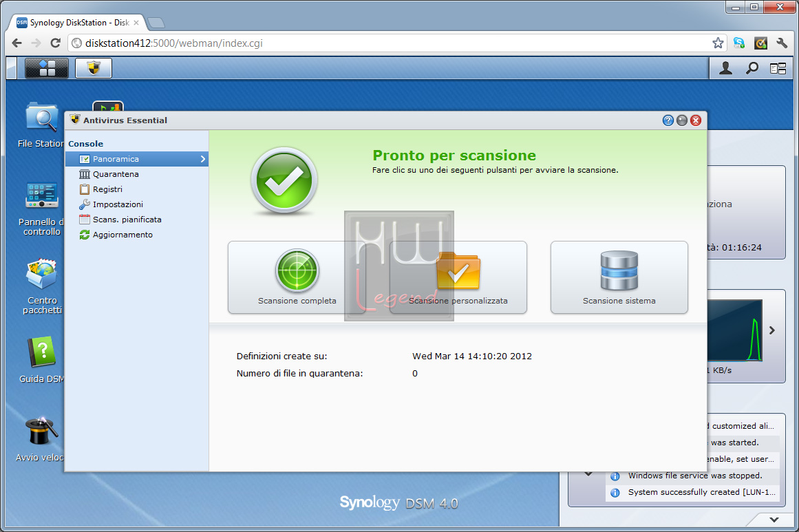This screenshot has width=799, height=532.
Task: Click the chevron at the desktop's bottom-right corner
Action: click(774, 520)
